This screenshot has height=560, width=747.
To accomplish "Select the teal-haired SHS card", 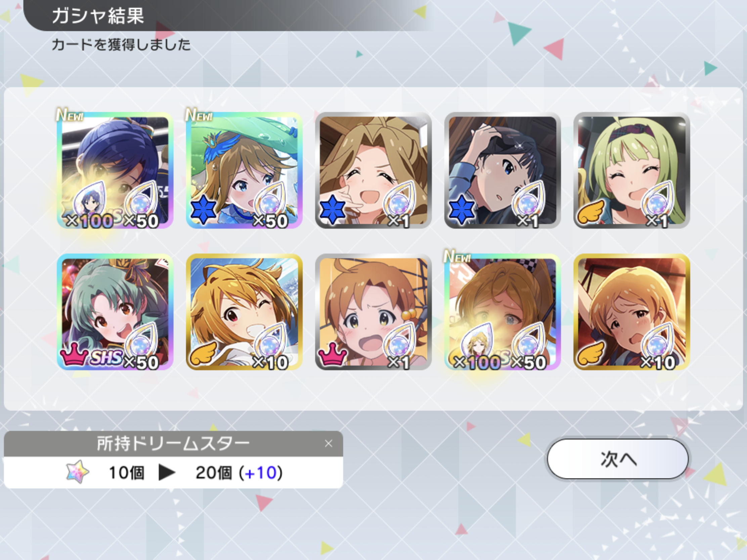I will [115, 312].
